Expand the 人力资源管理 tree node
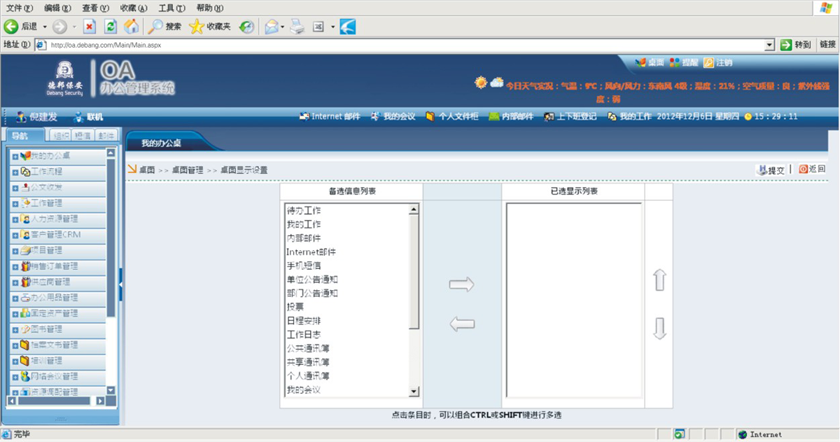The height and width of the screenshot is (442, 840). [x=15, y=219]
